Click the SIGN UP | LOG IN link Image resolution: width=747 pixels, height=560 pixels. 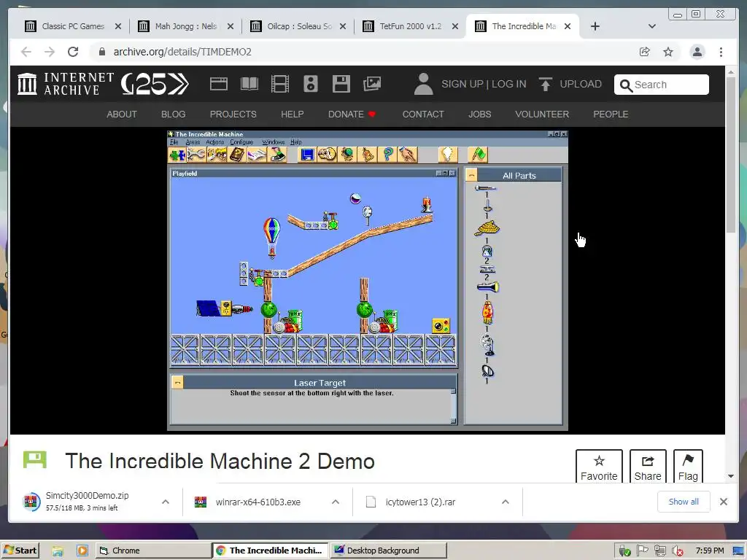(x=484, y=84)
